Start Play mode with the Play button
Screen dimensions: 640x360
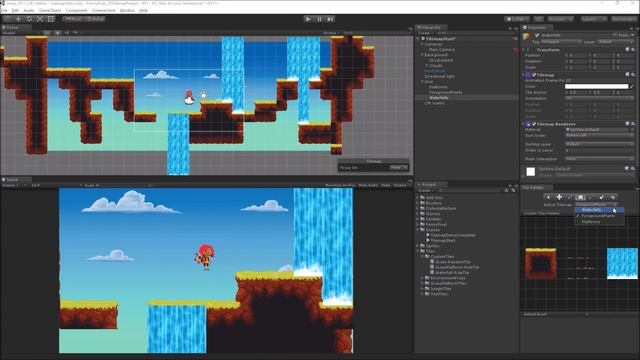pos(309,19)
